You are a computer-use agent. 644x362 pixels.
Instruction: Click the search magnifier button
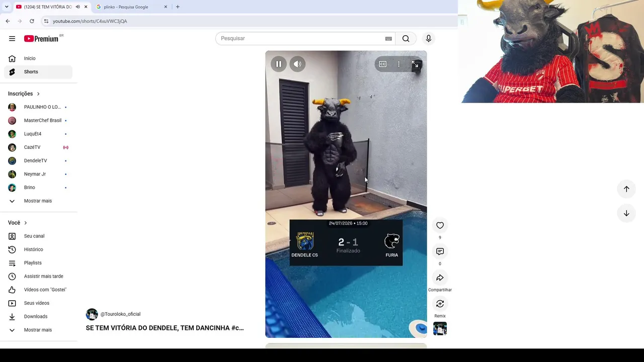406,39
